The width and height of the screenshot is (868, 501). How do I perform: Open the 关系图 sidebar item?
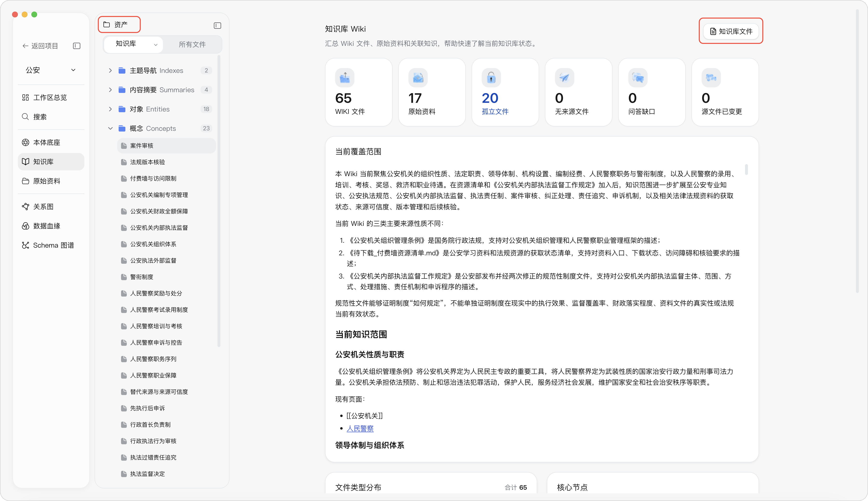point(51,206)
